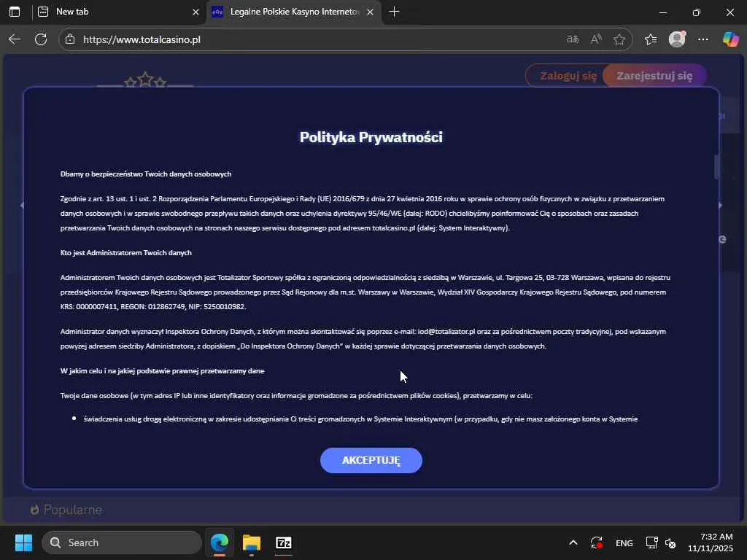Open the network display tray icon
The image size is (747, 560).
coord(651,542)
